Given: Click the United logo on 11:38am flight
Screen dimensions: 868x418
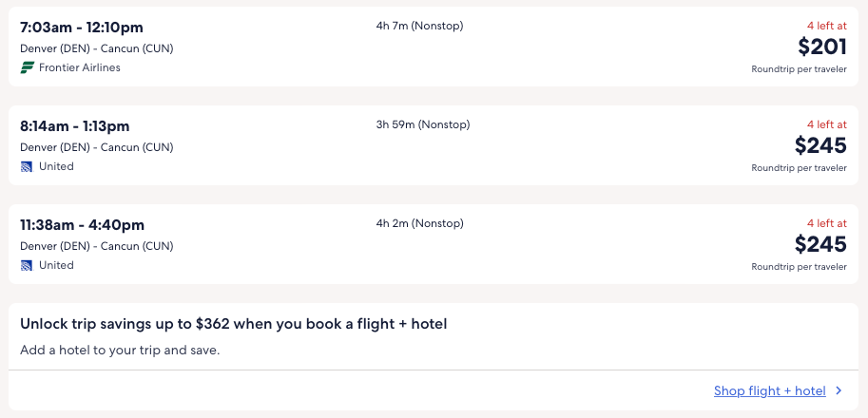Looking at the screenshot, I should pyautogui.click(x=27, y=265).
